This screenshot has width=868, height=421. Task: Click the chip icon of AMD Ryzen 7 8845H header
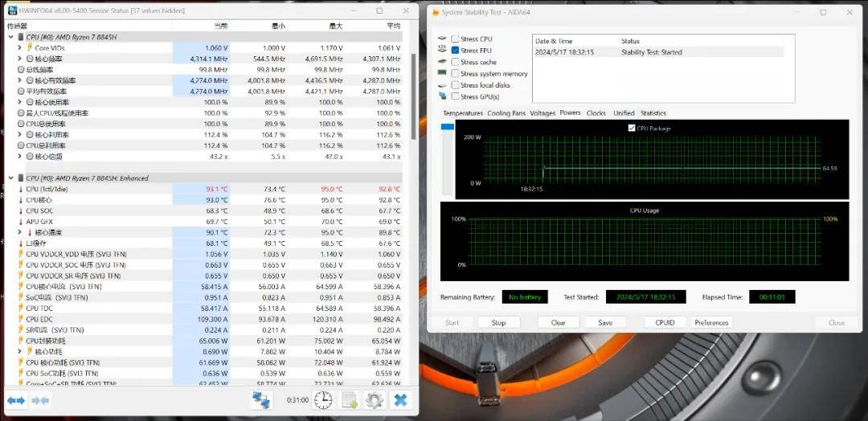click(x=21, y=37)
